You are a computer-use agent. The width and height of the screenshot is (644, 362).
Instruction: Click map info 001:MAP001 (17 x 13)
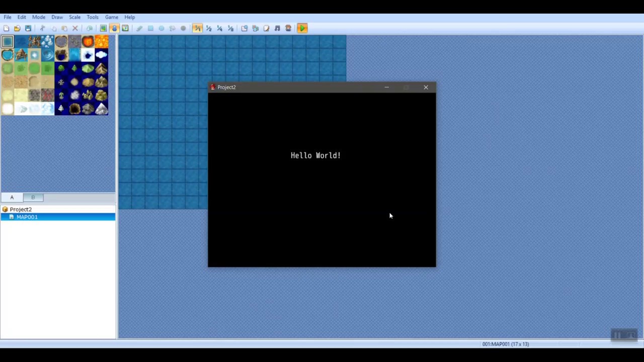point(506,344)
